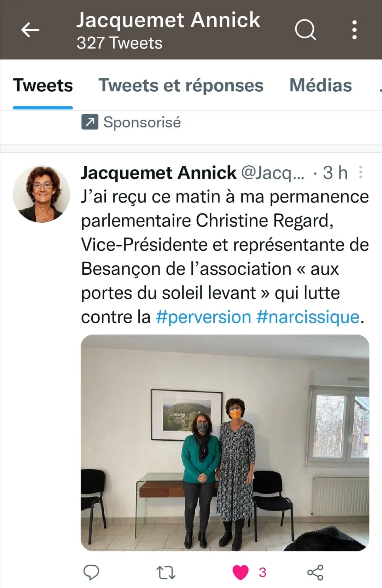Open the #narcissique hashtag link
The height and width of the screenshot is (588, 382).
point(308,317)
